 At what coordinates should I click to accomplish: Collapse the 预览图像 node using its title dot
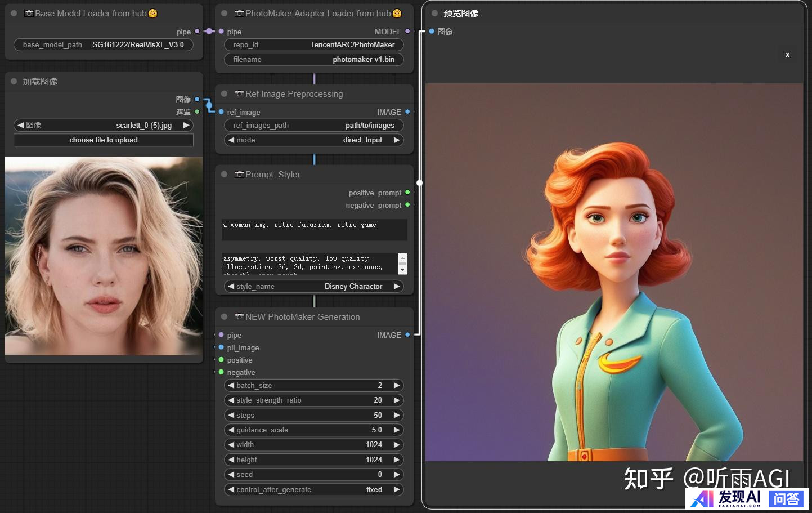(434, 13)
